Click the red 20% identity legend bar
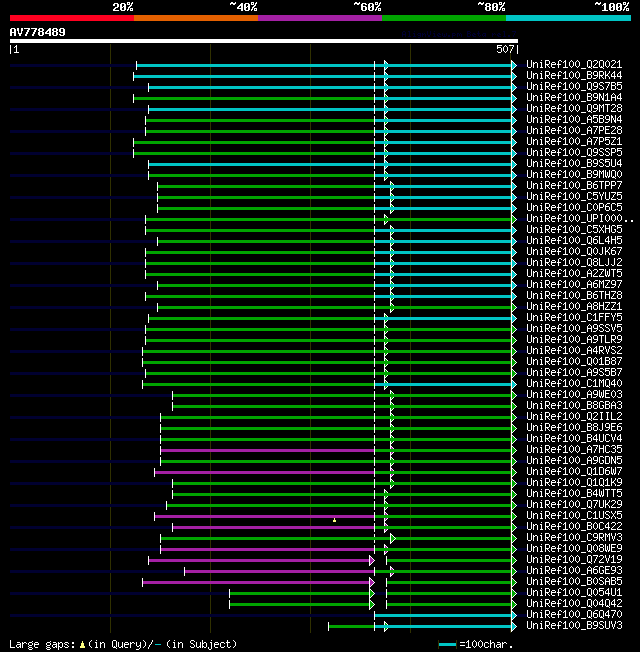The width and height of the screenshot is (640, 652). (72, 18)
